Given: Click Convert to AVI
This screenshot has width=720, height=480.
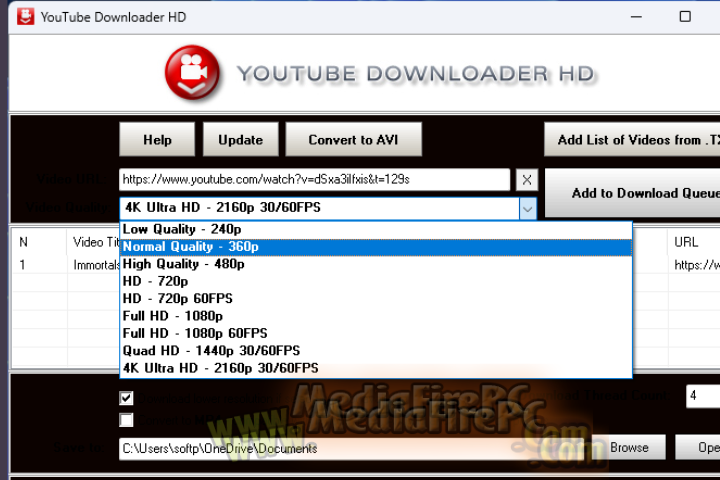Looking at the screenshot, I should [x=353, y=140].
